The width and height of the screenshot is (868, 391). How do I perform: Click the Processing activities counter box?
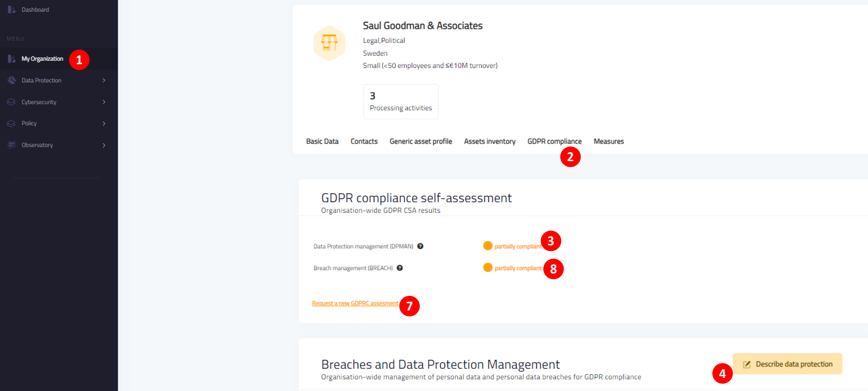click(401, 102)
